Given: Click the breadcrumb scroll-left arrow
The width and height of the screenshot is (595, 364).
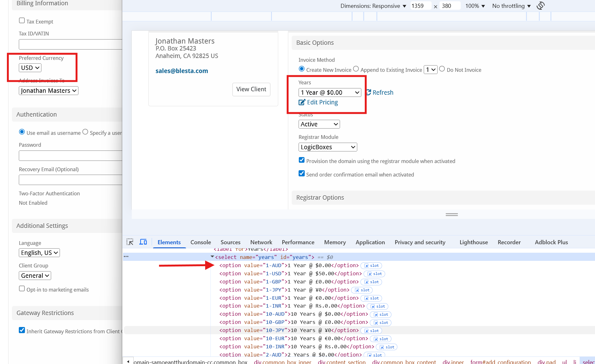Looking at the screenshot, I should [128, 361].
